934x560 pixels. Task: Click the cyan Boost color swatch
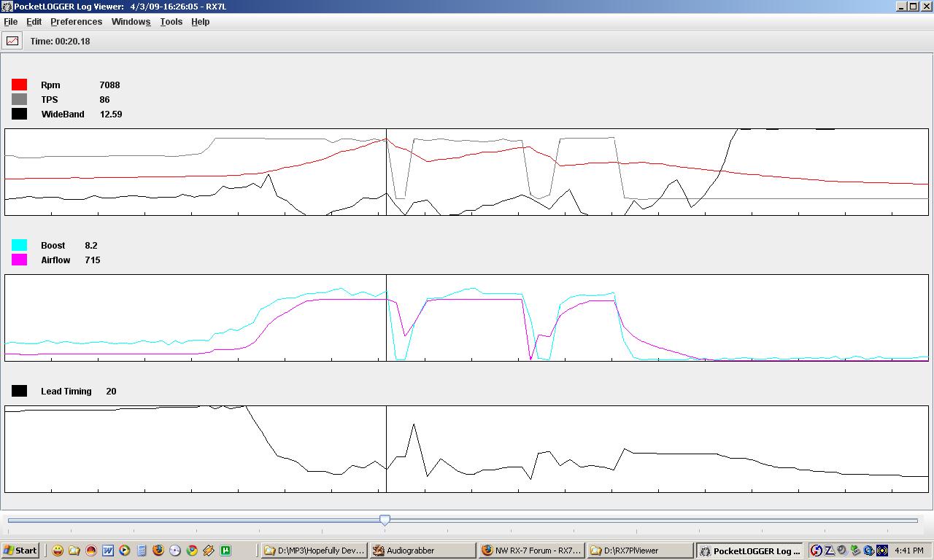pyautogui.click(x=20, y=245)
